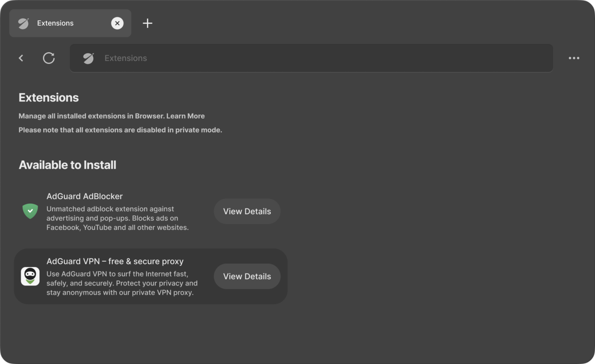
Task: Close the Extensions tab
Action: pos(117,23)
